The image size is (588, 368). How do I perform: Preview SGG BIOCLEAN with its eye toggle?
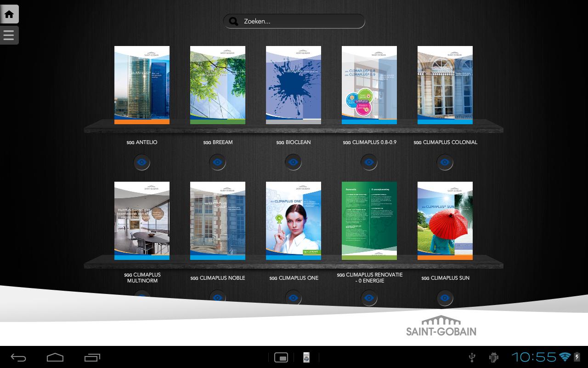tap(293, 162)
